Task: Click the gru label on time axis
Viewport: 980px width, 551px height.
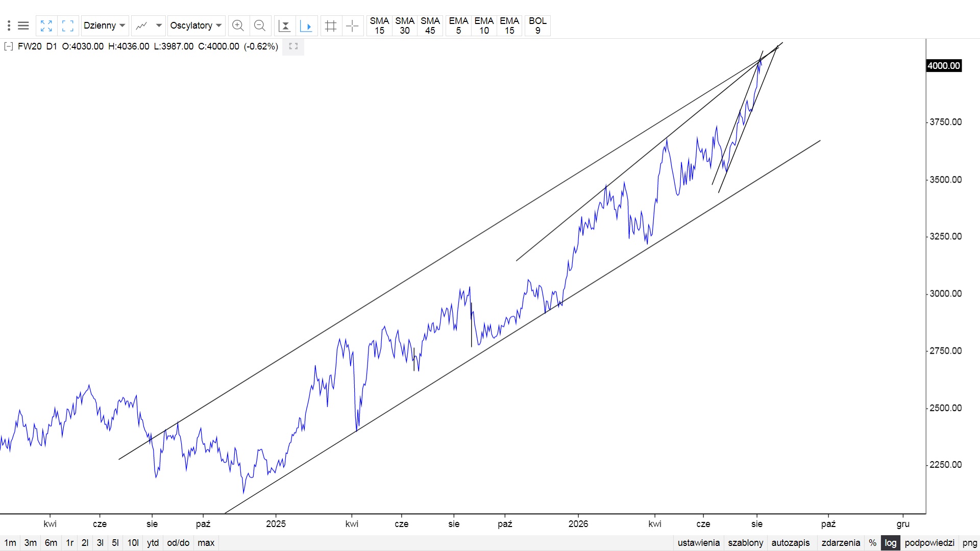Action: (x=903, y=524)
